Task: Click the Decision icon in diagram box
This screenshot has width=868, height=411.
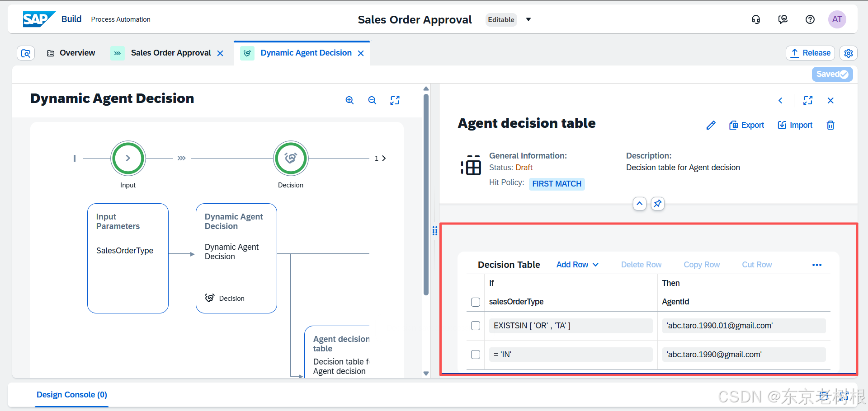Action: pyautogui.click(x=210, y=298)
